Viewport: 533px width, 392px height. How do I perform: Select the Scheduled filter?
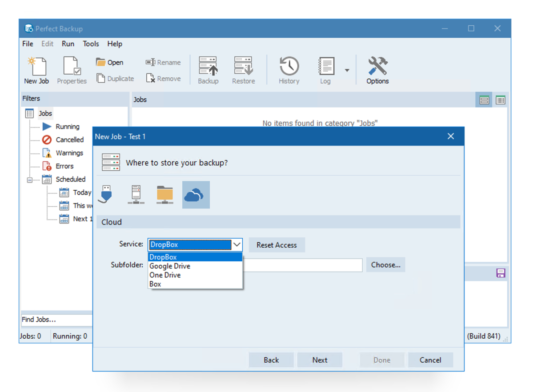(x=70, y=179)
